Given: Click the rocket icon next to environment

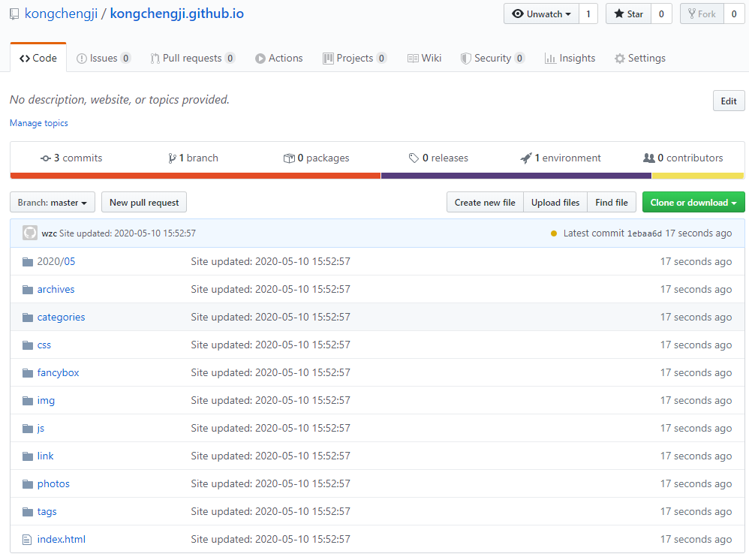Looking at the screenshot, I should click(526, 158).
